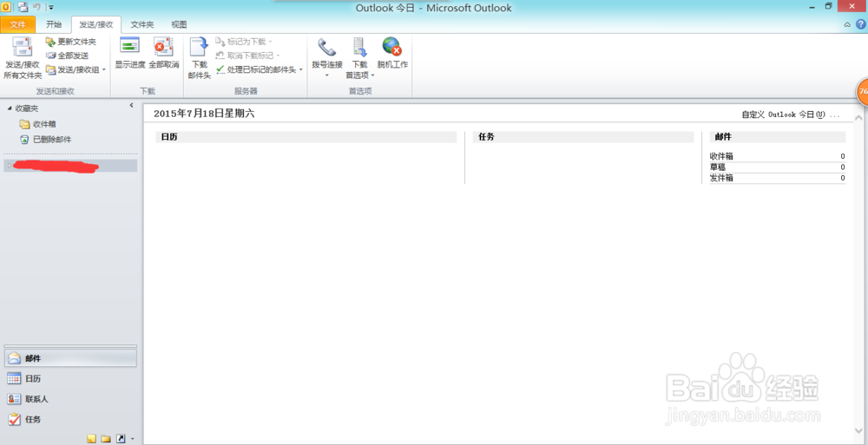Minimize the ribbon with the caret icon

(847, 24)
